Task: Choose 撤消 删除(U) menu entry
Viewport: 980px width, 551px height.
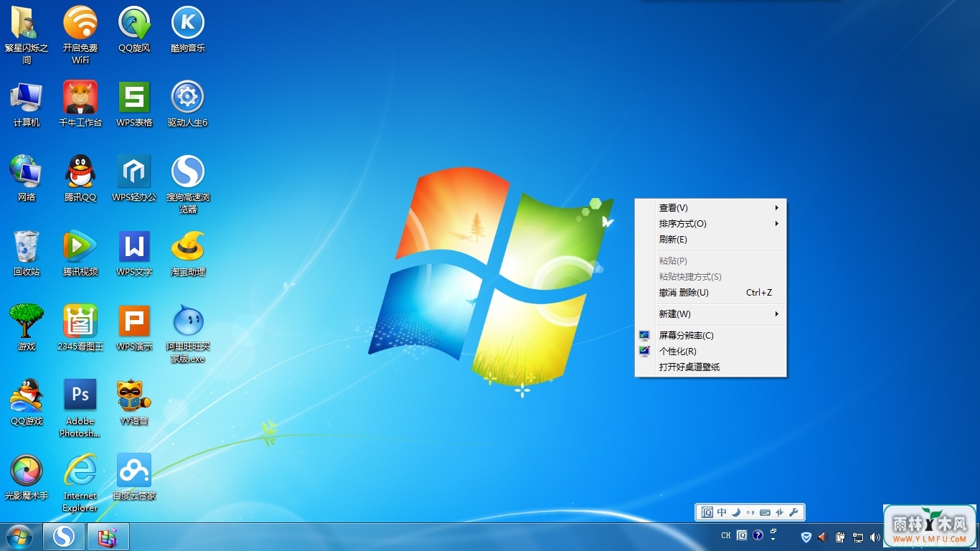Action: (x=710, y=293)
